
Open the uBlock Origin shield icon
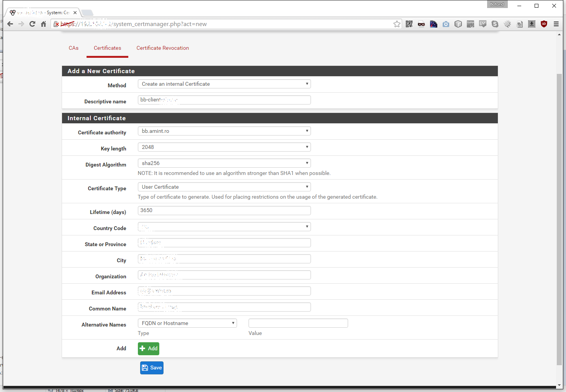point(544,24)
